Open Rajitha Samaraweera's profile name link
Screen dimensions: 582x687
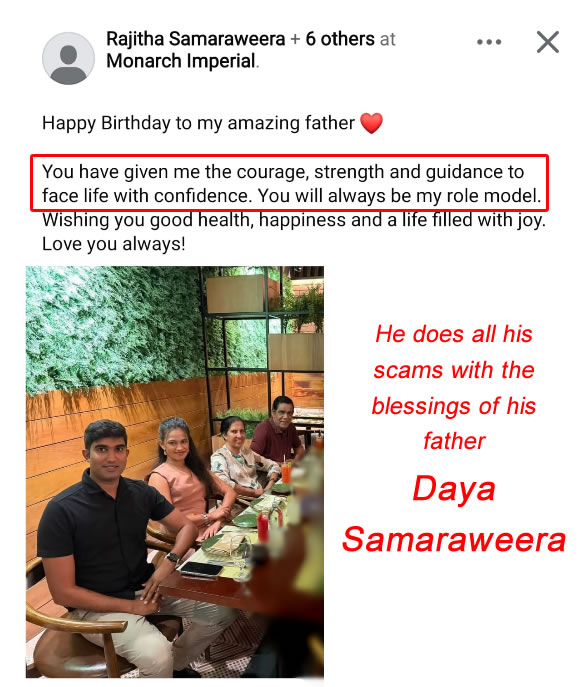point(195,39)
